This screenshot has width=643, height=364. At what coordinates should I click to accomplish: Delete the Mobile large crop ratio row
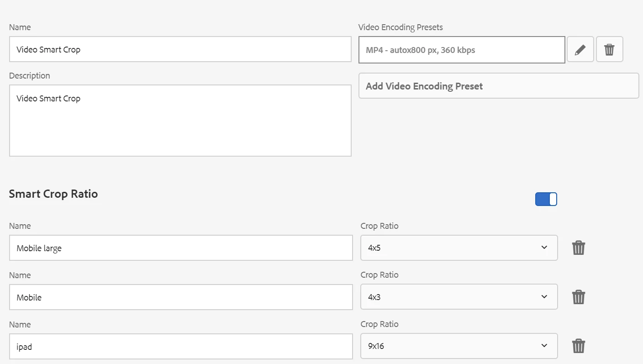pyautogui.click(x=579, y=248)
